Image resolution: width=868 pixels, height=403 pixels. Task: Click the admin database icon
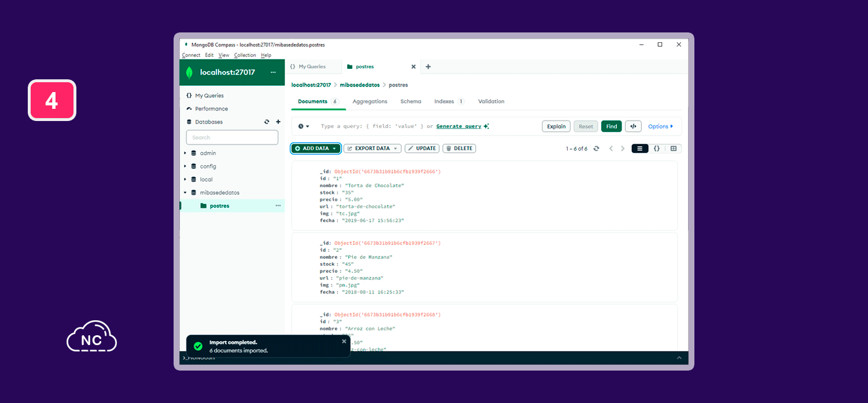click(x=194, y=153)
